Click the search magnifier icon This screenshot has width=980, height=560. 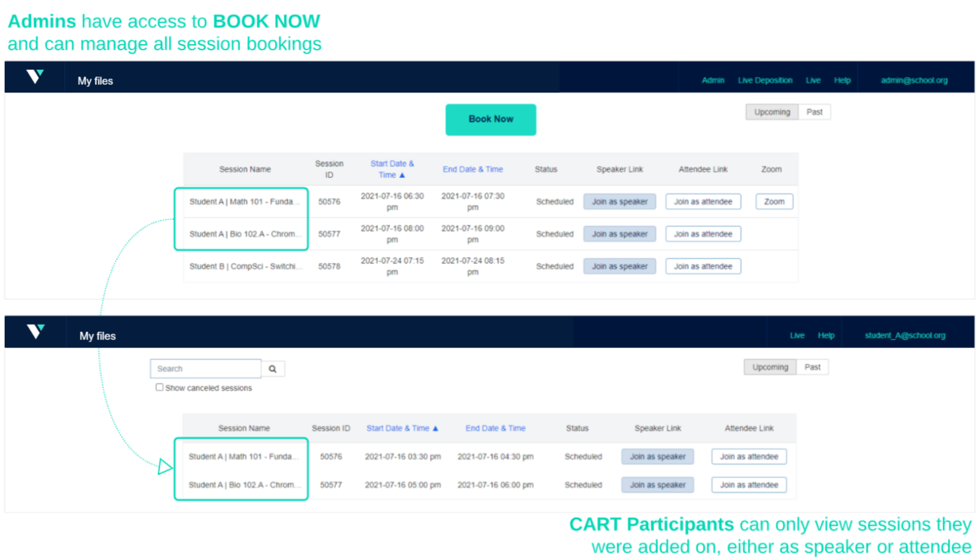[x=273, y=368]
